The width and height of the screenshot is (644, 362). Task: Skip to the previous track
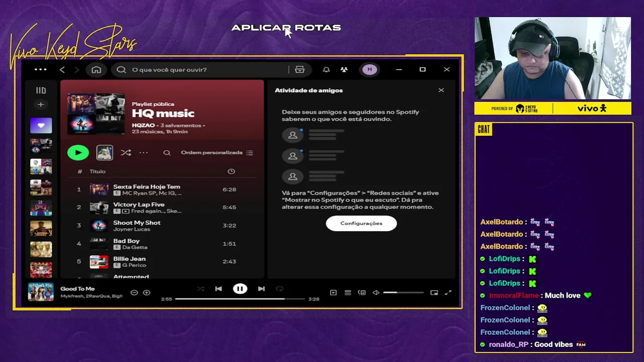[218, 289]
